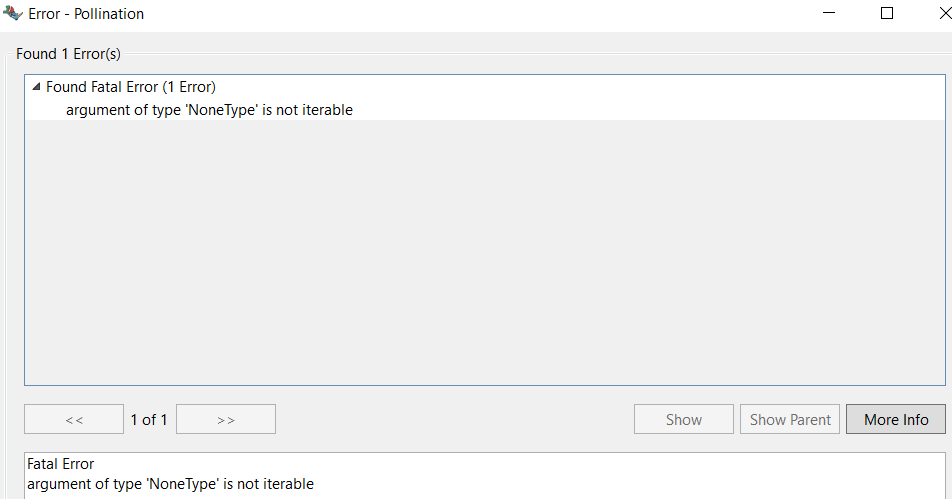Click the "Error - Pollination" title bar text
The image size is (952, 499).
tap(86, 14)
